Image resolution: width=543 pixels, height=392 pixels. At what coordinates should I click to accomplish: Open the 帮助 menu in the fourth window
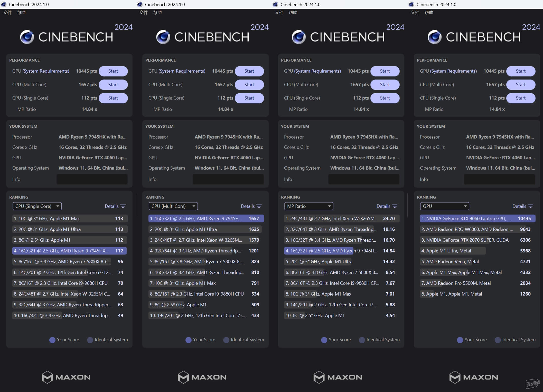(429, 13)
